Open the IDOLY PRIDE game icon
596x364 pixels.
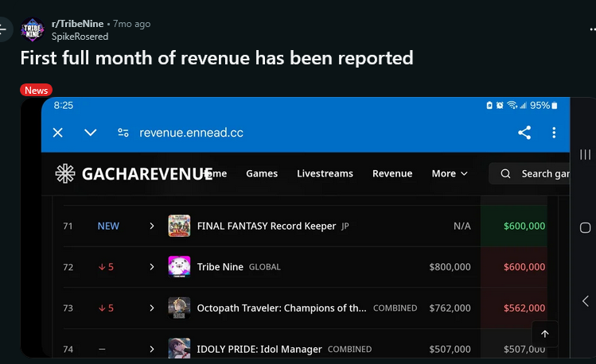pos(179,347)
